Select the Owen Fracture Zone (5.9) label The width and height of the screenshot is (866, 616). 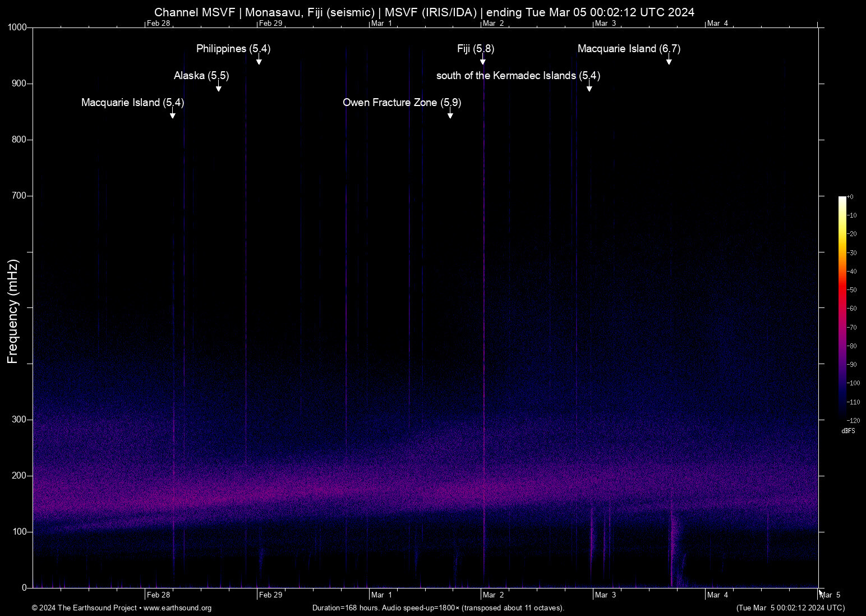(x=402, y=103)
